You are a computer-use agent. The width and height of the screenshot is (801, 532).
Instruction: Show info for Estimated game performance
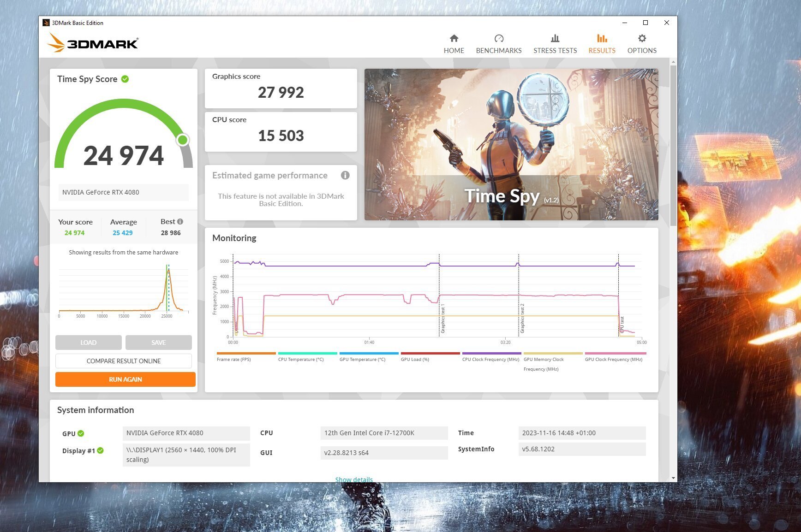tap(345, 175)
